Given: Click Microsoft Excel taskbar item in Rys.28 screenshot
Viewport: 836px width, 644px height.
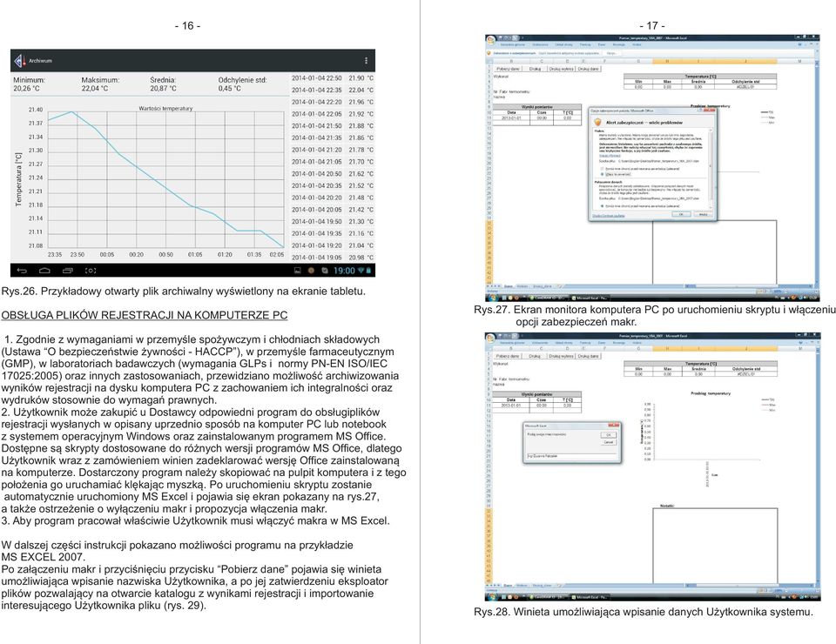Looking at the screenshot, I should [x=590, y=597].
